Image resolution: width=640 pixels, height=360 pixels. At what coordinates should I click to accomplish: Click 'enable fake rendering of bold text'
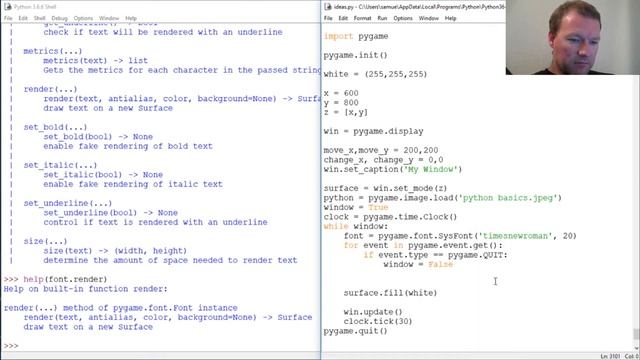click(x=128, y=146)
